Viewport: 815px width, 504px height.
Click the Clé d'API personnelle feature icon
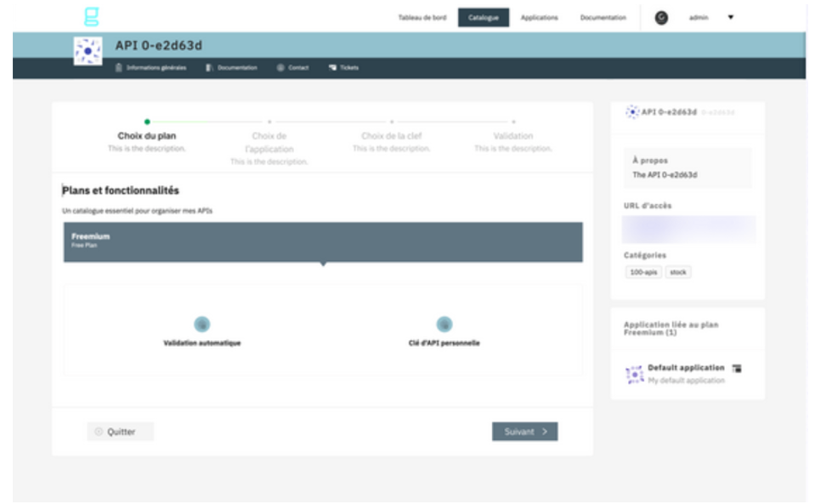tap(444, 324)
